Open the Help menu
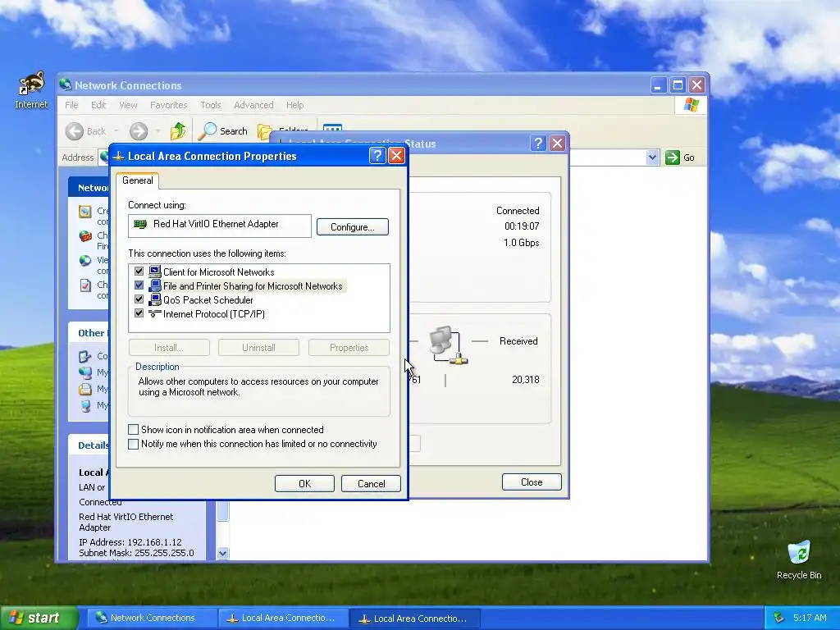840x630 pixels. 294,105
